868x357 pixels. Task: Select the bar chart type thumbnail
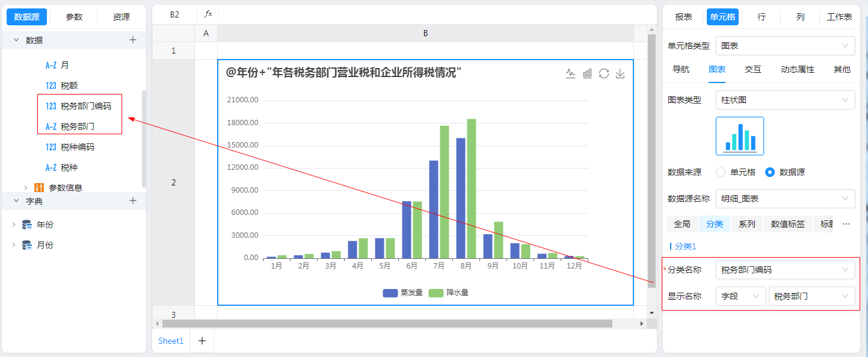tap(739, 136)
